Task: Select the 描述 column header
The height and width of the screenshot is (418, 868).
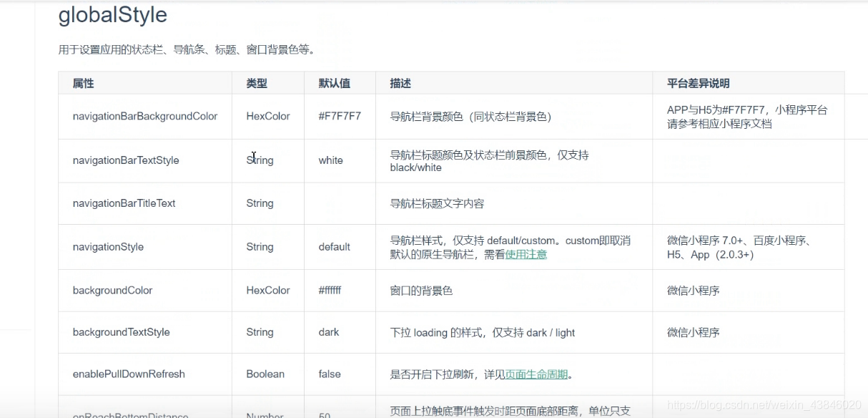Action: tap(400, 83)
